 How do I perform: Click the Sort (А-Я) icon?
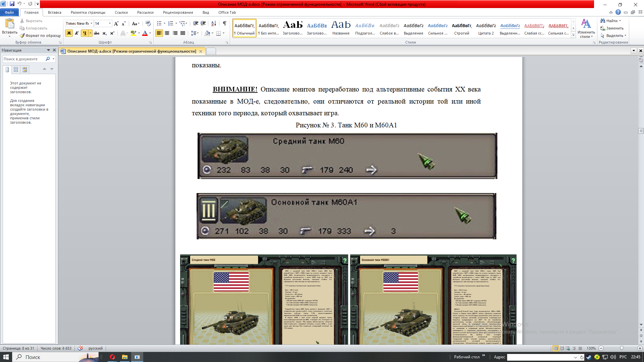pyautogui.click(x=214, y=23)
